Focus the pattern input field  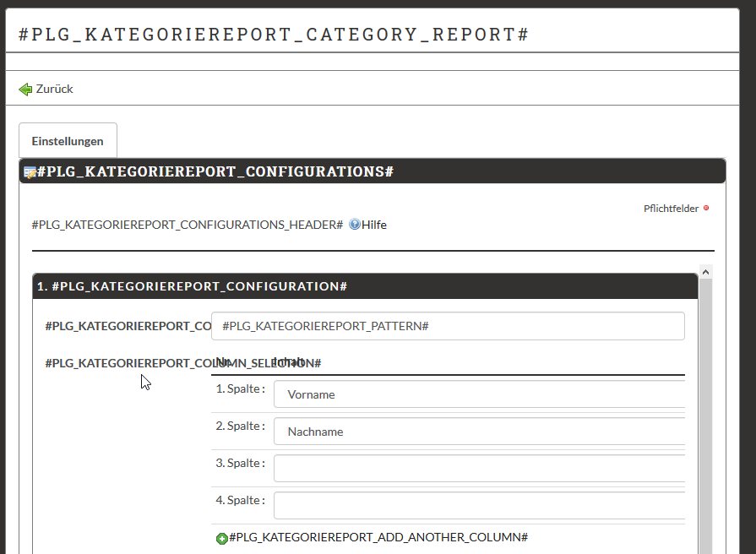[x=448, y=326]
